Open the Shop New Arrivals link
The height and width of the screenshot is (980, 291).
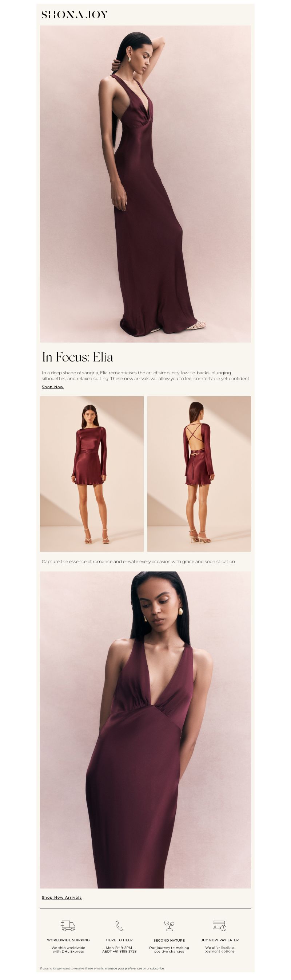61,897
